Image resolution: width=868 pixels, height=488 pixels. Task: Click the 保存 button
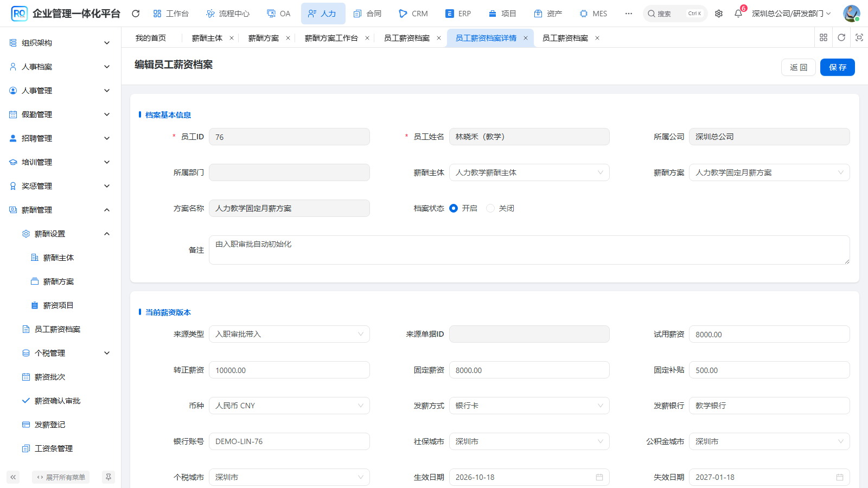click(837, 67)
